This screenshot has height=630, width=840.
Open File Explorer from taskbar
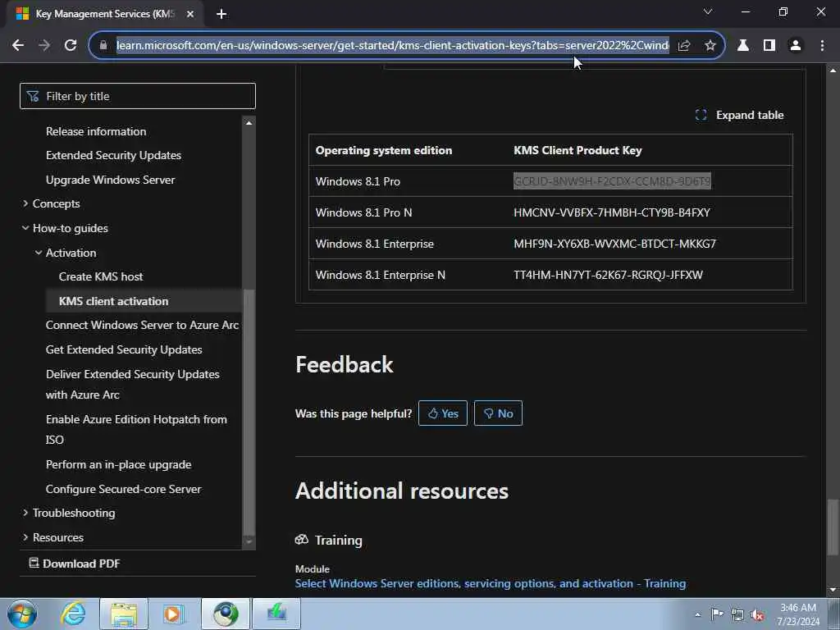(124, 614)
